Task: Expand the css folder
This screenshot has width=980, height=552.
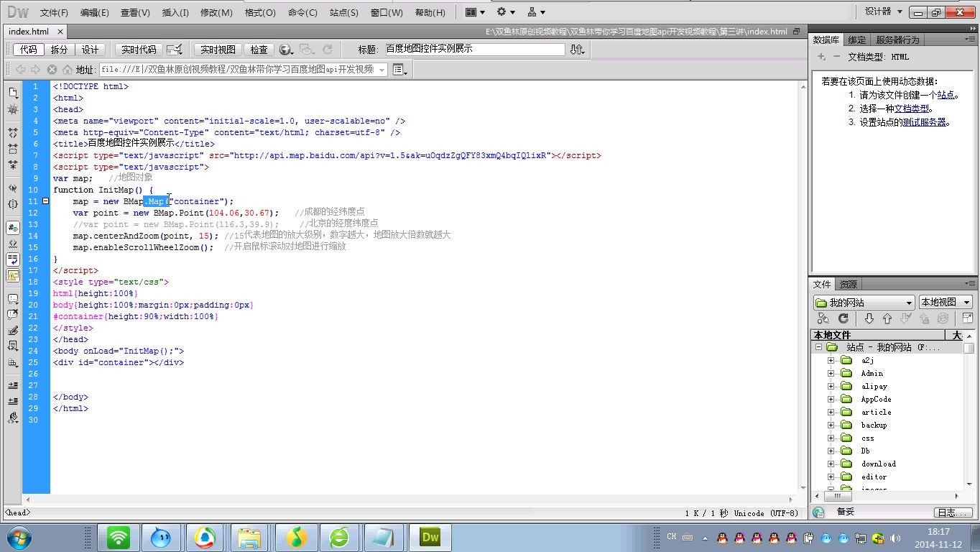Action: click(x=831, y=438)
